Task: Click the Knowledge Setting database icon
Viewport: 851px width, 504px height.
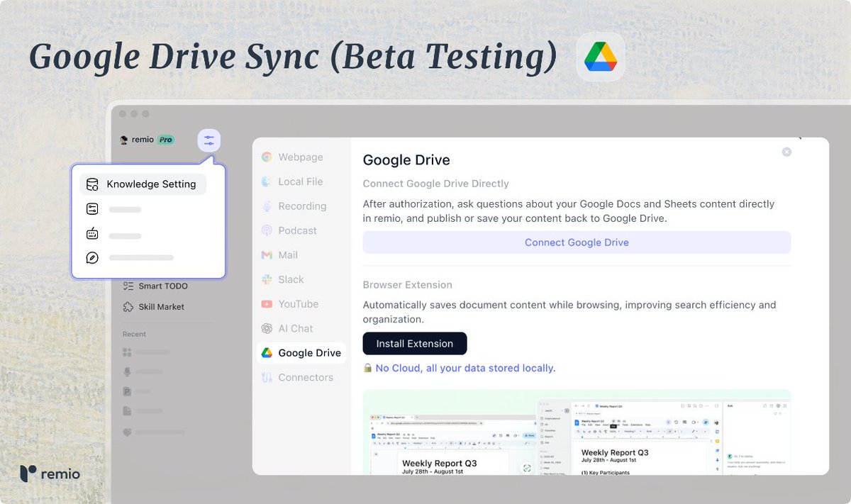Action: [92, 184]
